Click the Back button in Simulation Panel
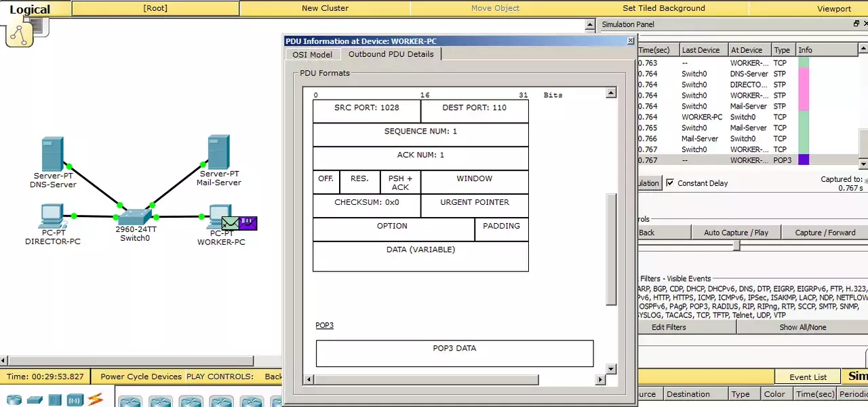 (x=663, y=232)
